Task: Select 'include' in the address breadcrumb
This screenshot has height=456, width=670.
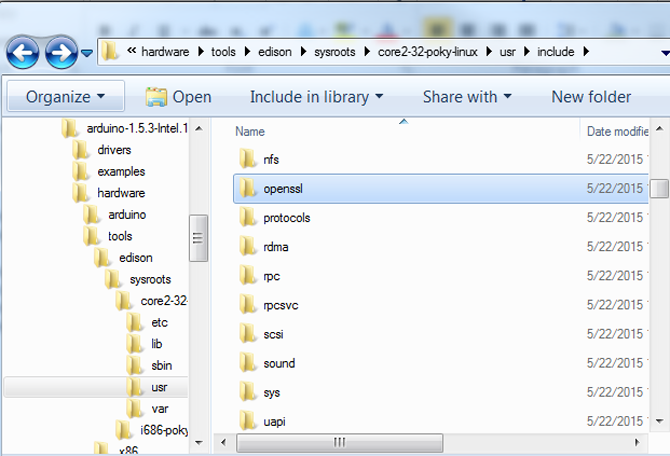Action: click(555, 52)
